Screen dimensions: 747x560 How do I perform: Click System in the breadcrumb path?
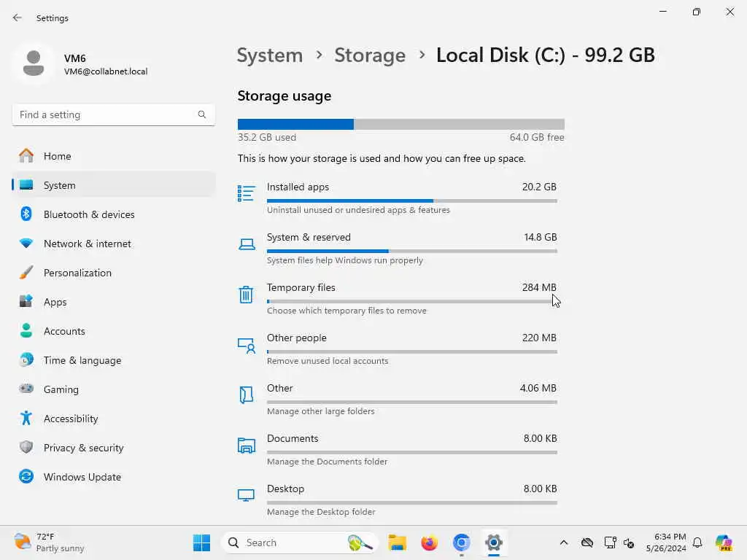[270, 55]
